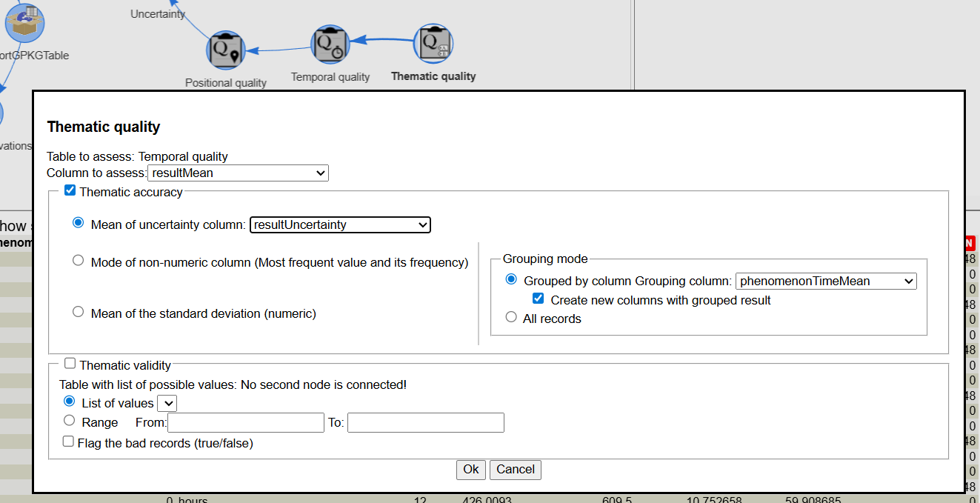This screenshot has height=503, width=980.
Task: Select Mean of uncertainty column radio button
Action: 78,223
